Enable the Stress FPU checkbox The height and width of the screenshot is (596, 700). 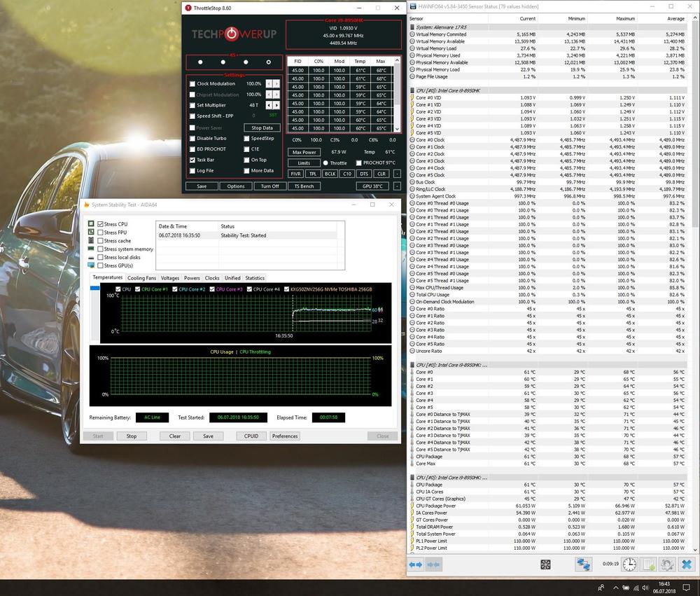point(101,233)
